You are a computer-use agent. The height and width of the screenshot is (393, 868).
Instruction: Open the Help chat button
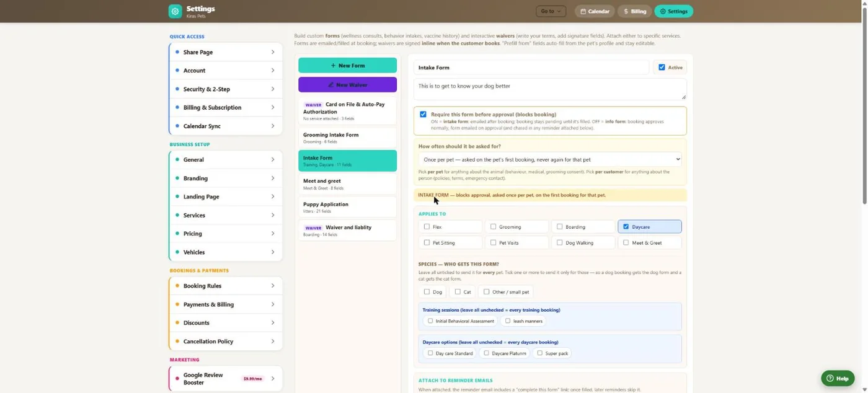838,379
